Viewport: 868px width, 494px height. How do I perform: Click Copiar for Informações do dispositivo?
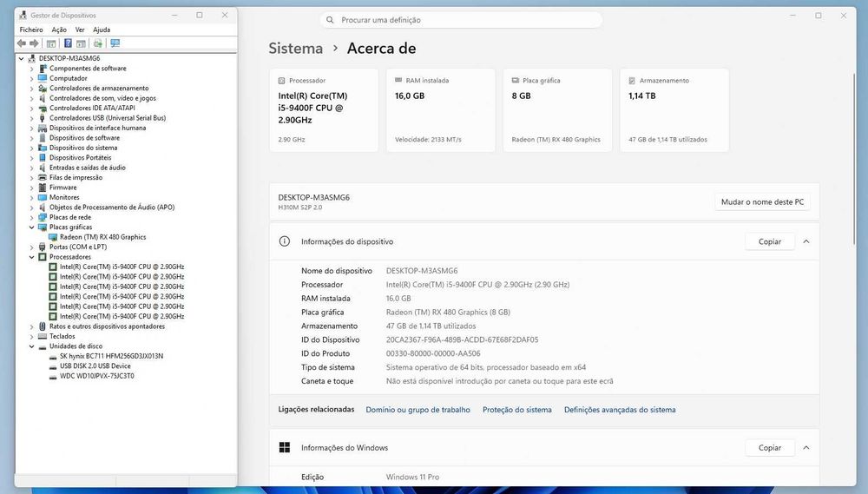pyautogui.click(x=769, y=241)
